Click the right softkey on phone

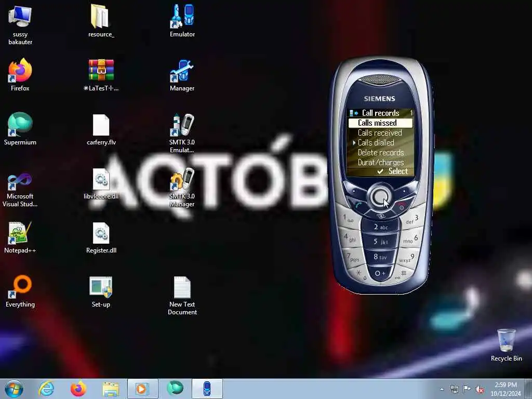pyautogui.click(x=404, y=191)
